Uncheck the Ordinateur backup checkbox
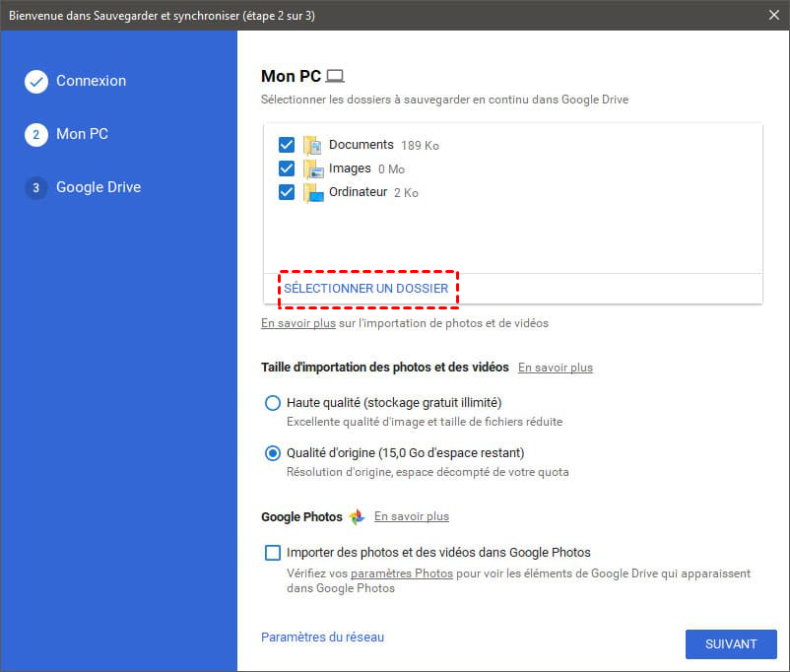 [x=287, y=192]
